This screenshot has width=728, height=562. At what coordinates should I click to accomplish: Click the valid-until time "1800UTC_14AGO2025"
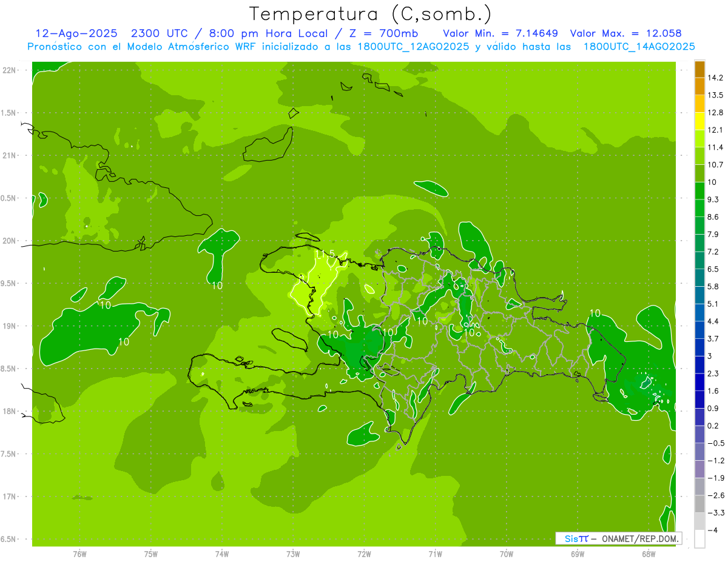pyautogui.click(x=639, y=47)
